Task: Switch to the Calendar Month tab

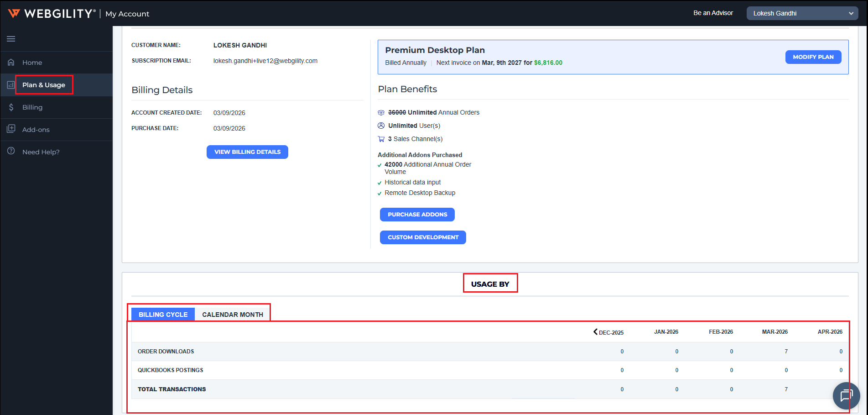Action: (232, 315)
